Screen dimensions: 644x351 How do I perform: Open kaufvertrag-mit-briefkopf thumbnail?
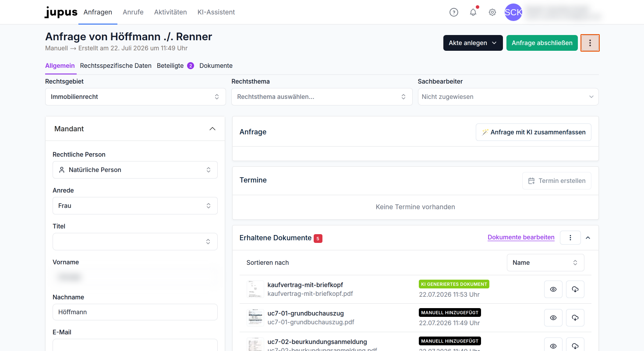[255, 289]
